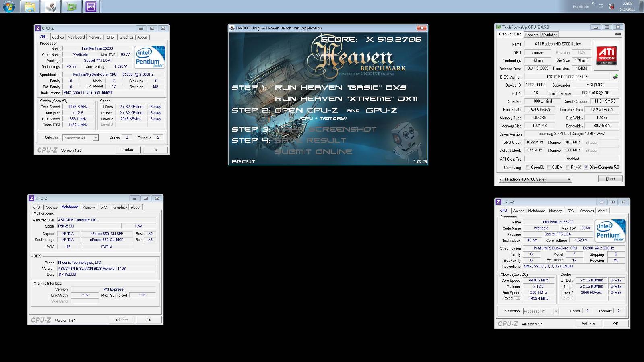Minimize the GPU-Z window
This screenshot has height=362, width=644.
596,27
